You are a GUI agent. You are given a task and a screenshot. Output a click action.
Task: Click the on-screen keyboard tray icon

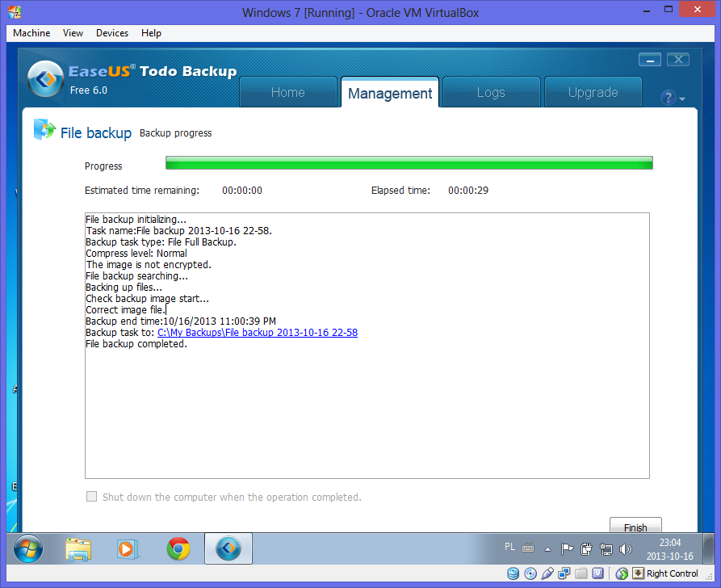pyautogui.click(x=528, y=548)
